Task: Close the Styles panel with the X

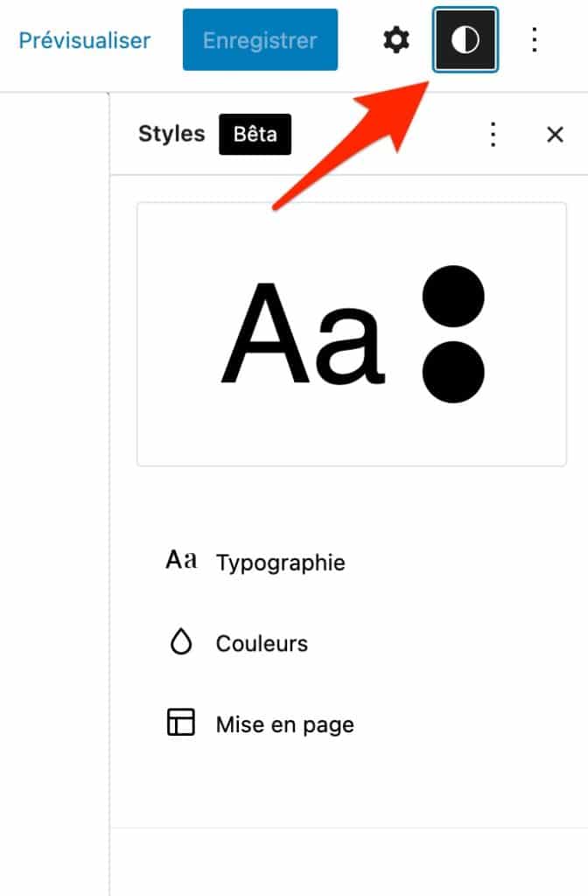Action: click(556, 135)
